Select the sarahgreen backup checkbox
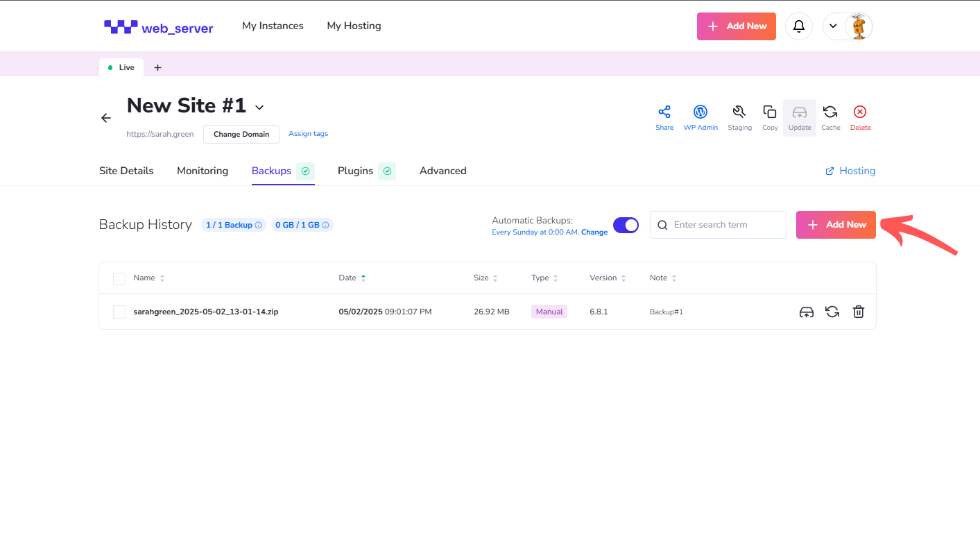Screen dimensions: 980x542 (119, 312)
